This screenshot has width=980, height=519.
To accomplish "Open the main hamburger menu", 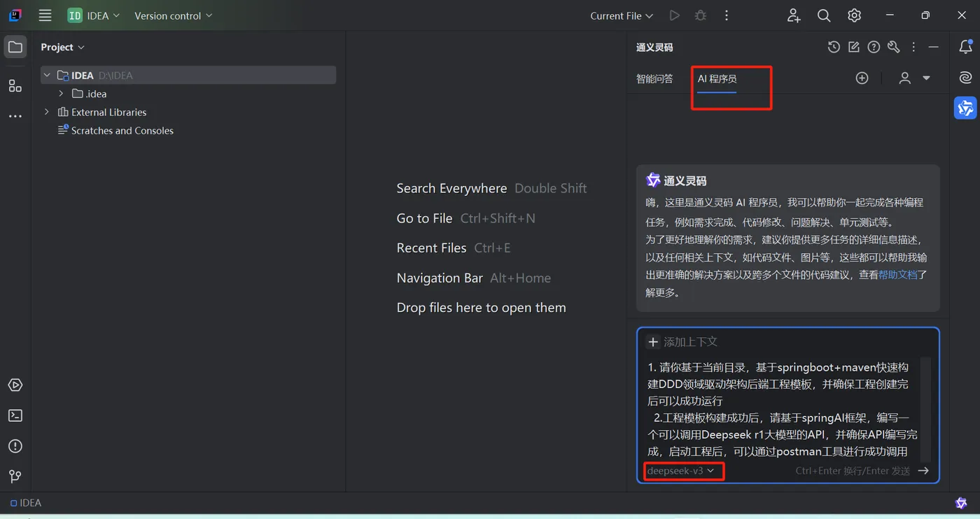I will (45, 15).
